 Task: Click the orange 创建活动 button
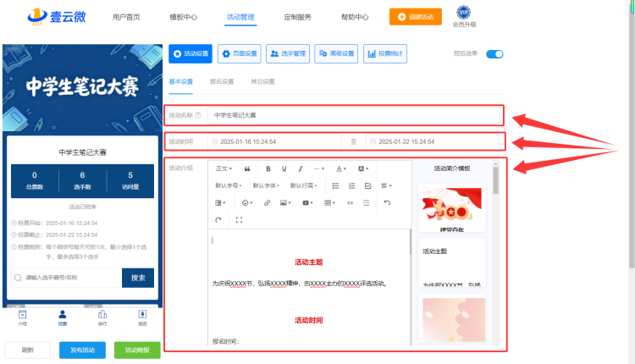click(416, 17)
